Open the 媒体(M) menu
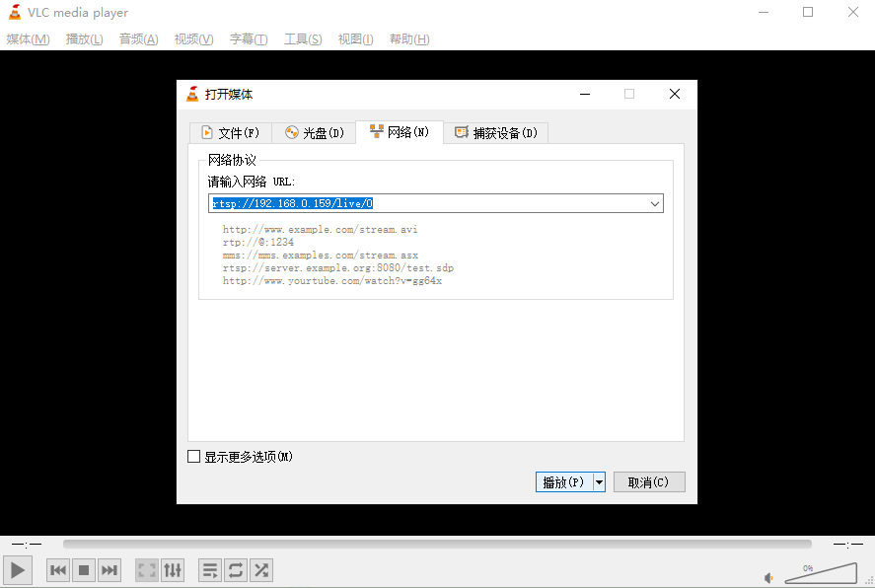The image size is (875, 588). (x=28, y=39)
